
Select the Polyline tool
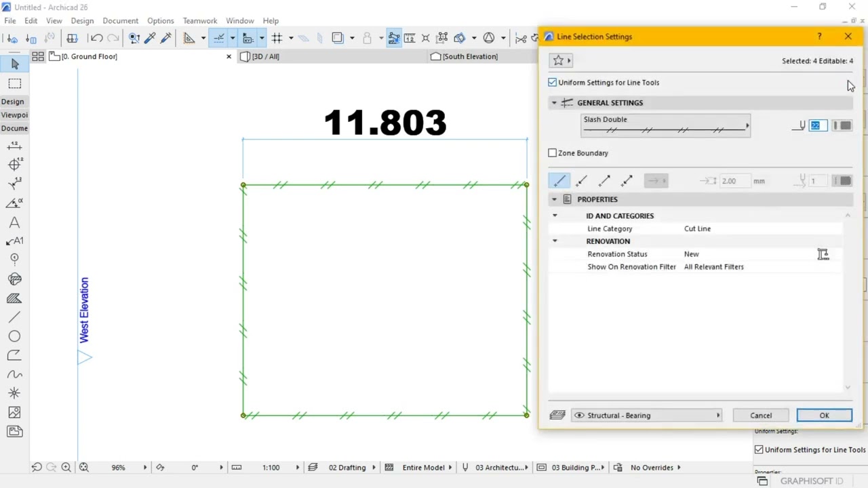14,355
